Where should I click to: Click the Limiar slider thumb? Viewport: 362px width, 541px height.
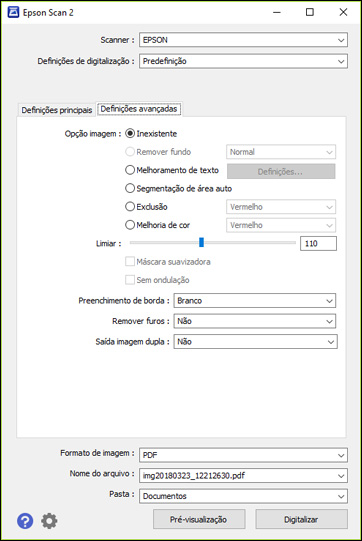pos(201,242)
